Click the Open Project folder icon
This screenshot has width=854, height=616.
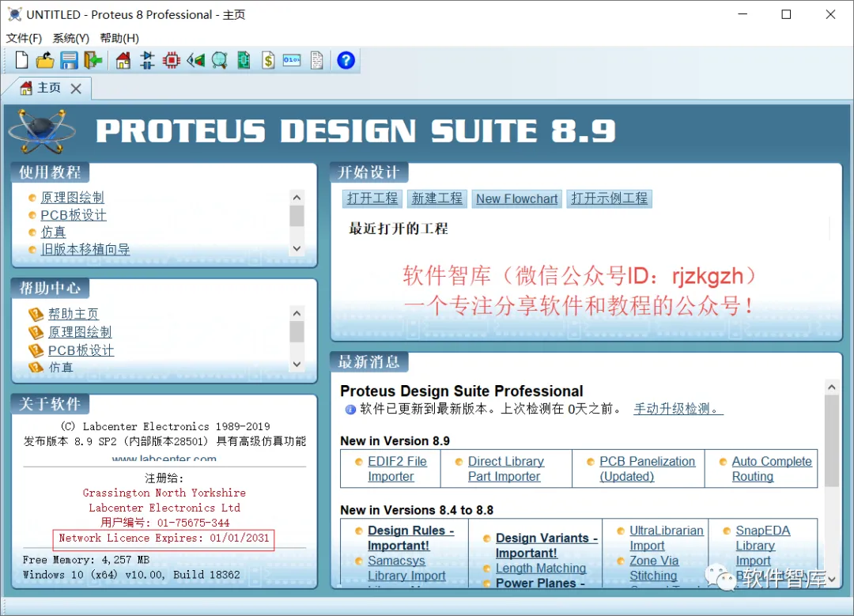45,60
